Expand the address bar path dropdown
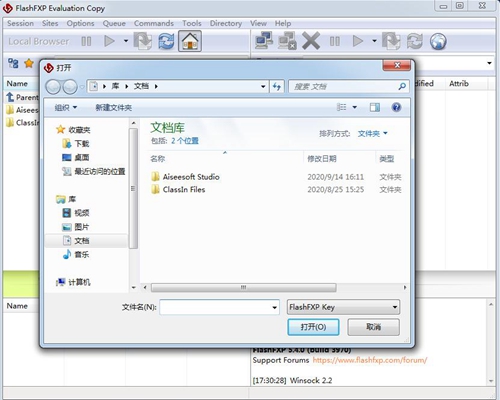Screen dimensions: 500x400 [x=263, y=87]
